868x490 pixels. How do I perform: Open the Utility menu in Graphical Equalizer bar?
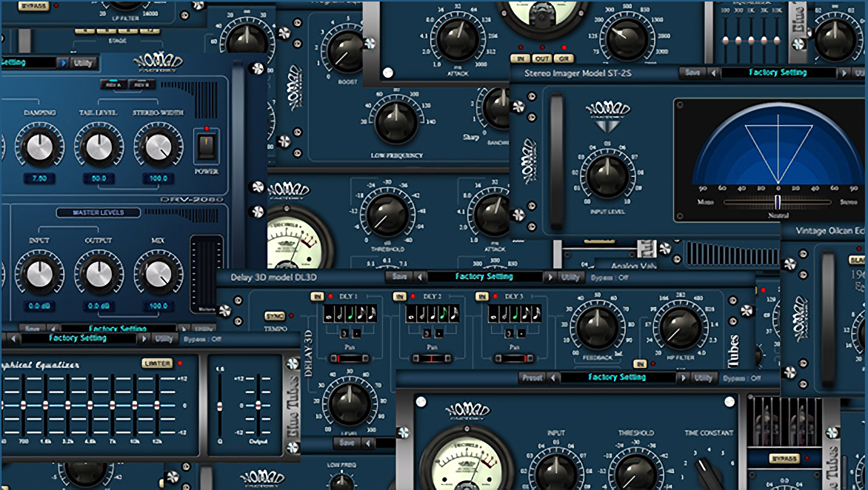(x=164, y=338)
